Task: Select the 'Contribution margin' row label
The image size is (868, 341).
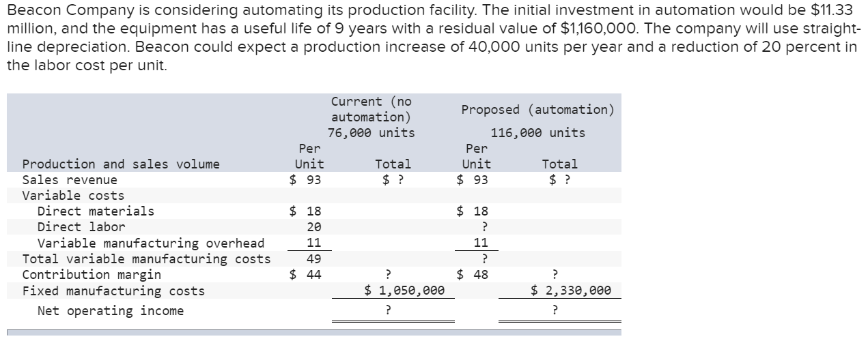Action: click(92, 275)
